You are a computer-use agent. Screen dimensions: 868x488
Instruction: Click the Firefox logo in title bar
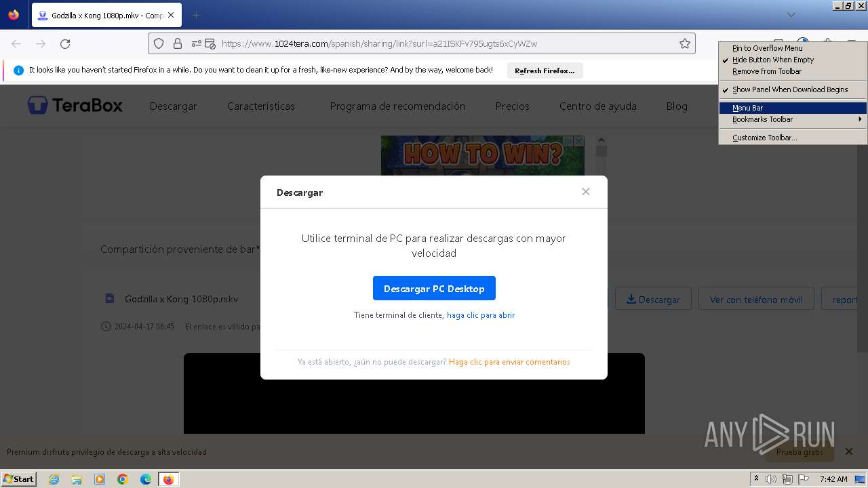pyautogui.click(x=14, y=14)
